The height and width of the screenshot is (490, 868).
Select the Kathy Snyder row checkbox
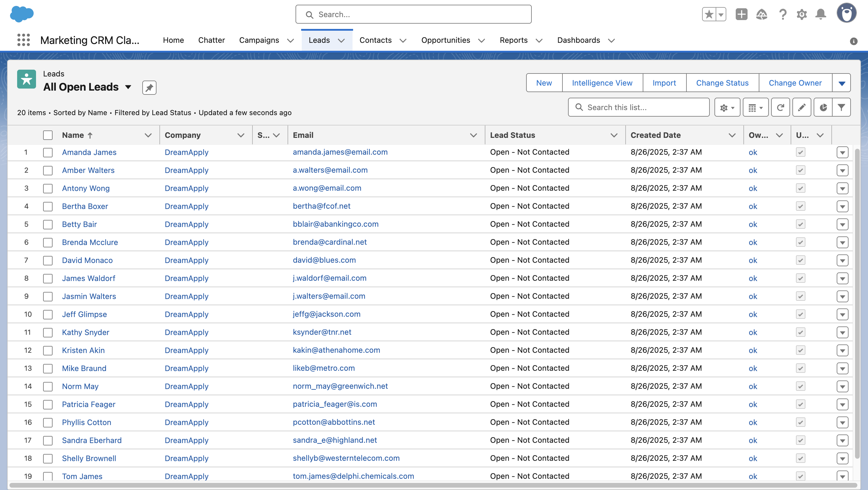coord(48,332)
